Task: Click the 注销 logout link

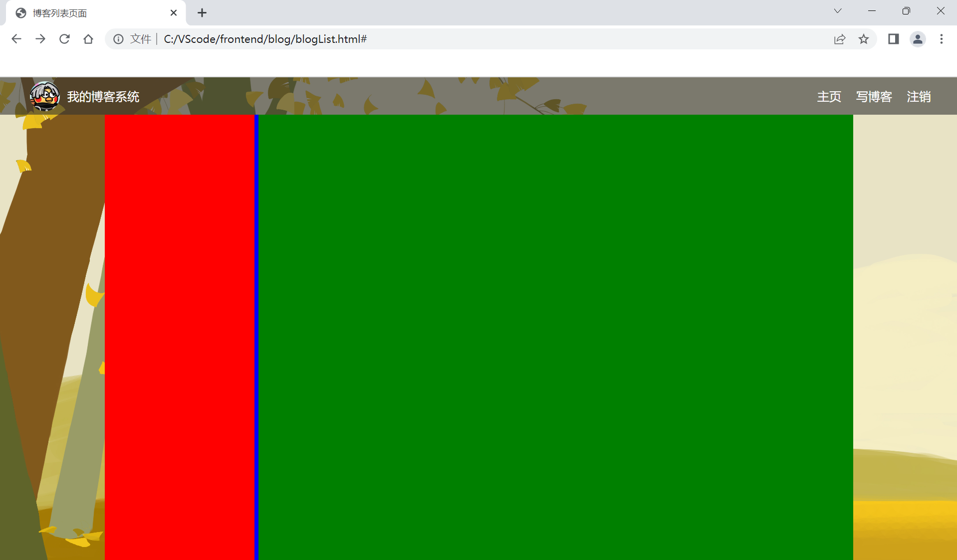Action: pyautogui.click(x=919, y=97)
